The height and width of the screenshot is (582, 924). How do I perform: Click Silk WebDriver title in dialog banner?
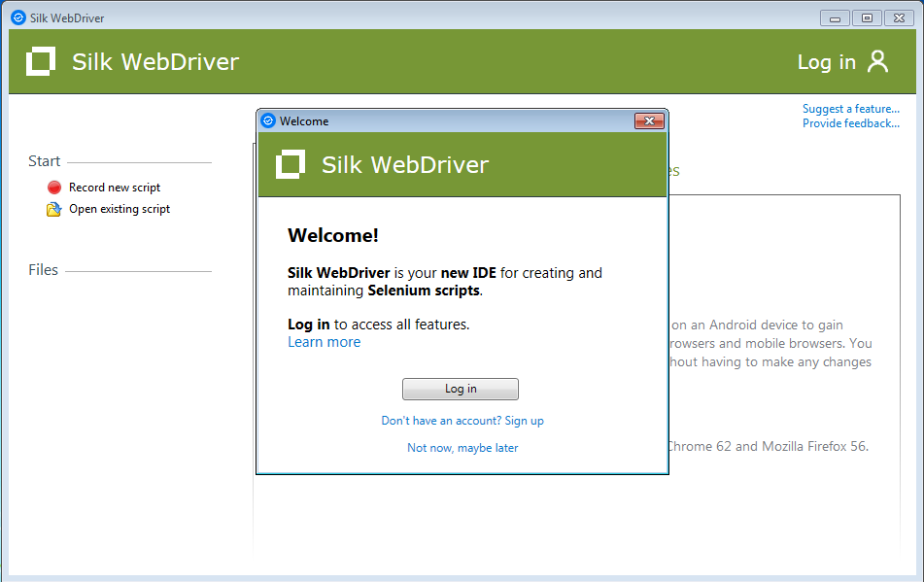405,164
